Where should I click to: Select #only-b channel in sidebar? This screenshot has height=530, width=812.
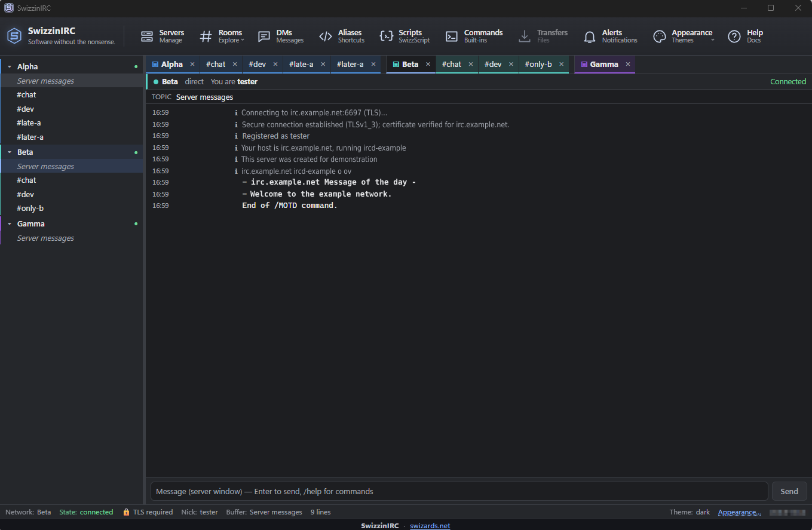coord(72,209)
